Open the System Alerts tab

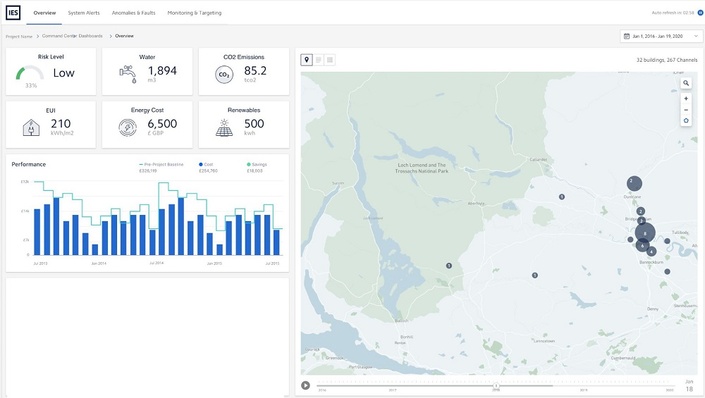[84, 13]
